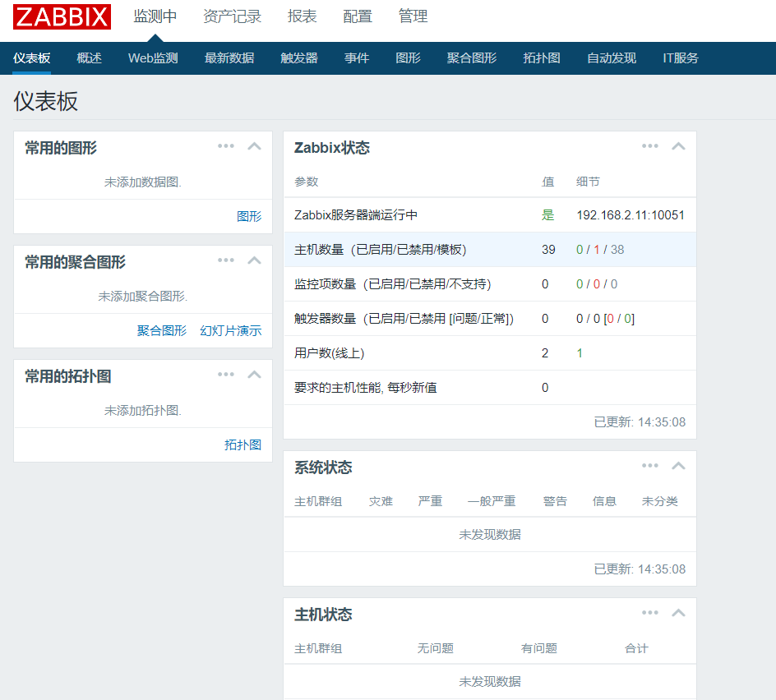
Task: Collapse the Zabbix状态 widget
Action: click(678, 146)
